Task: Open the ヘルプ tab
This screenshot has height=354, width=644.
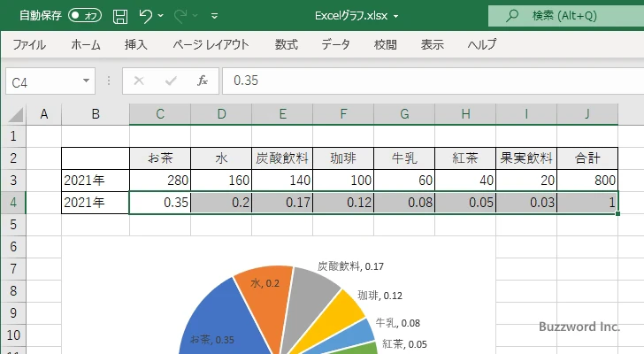Action: [482, 44]
